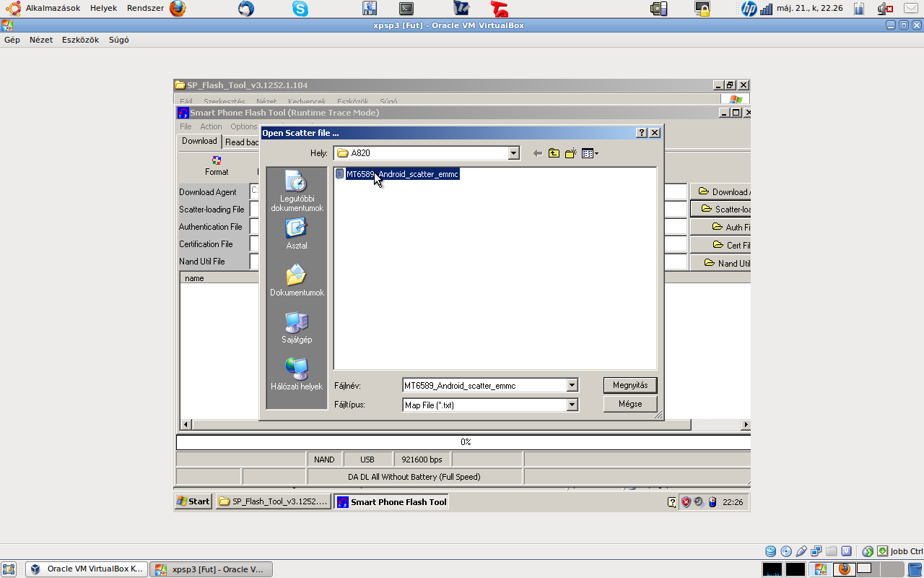
Task: Expand the Fájltípus file type dropdown
Action: (572, 405)
